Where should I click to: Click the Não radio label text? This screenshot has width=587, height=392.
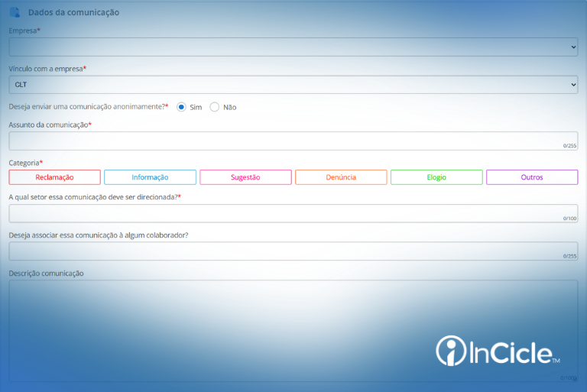pos(229,107)
